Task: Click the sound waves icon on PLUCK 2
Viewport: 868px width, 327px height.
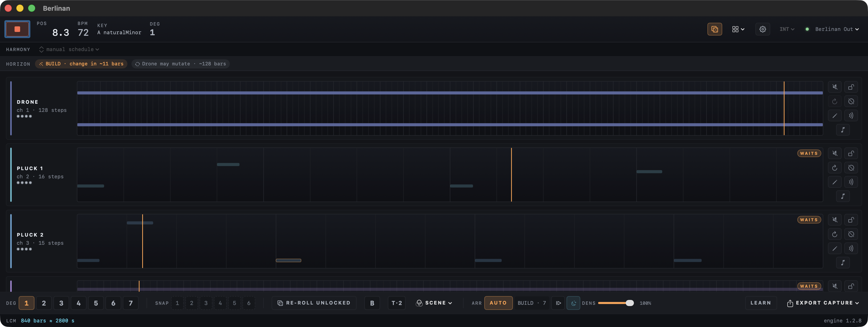Action: 851,249
